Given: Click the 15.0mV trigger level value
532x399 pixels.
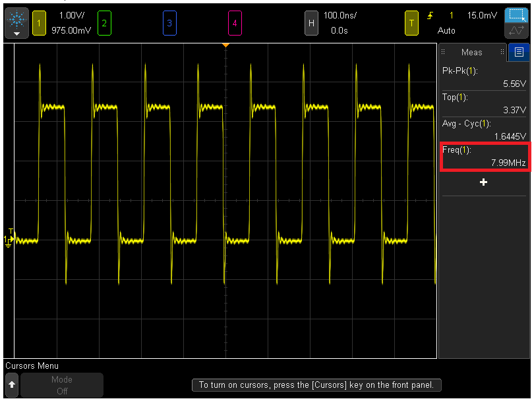Looking at the screenshot, I should (482, 15).
